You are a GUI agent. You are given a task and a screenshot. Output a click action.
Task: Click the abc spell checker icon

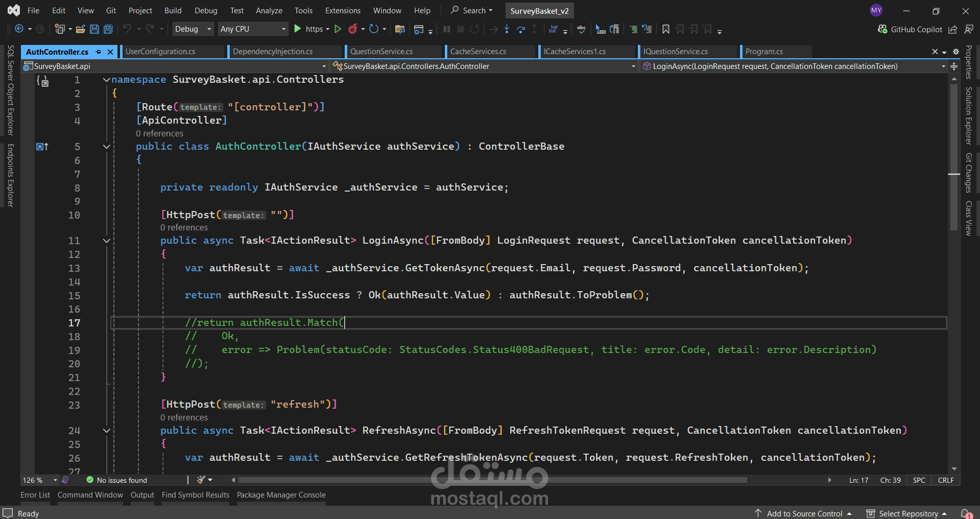coord(582,29)
